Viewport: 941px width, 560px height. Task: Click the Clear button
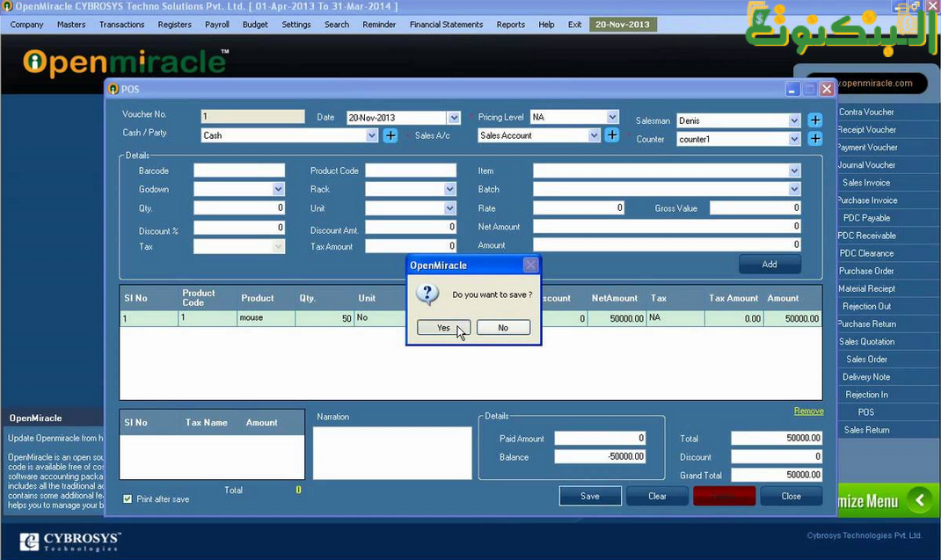click(657, 496)
